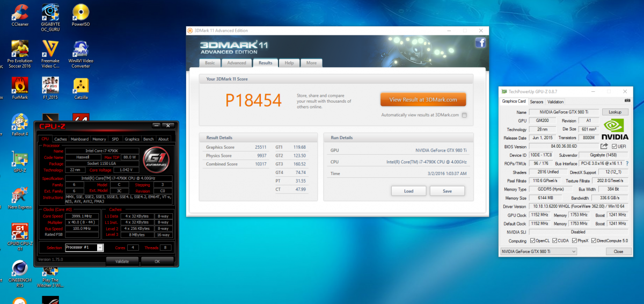
Task: Click Graphics Score value 25511
Action: [260, 147]
